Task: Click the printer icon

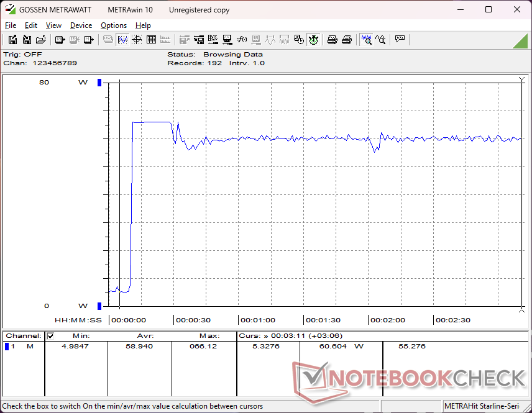Action: [x=346, y=40]
